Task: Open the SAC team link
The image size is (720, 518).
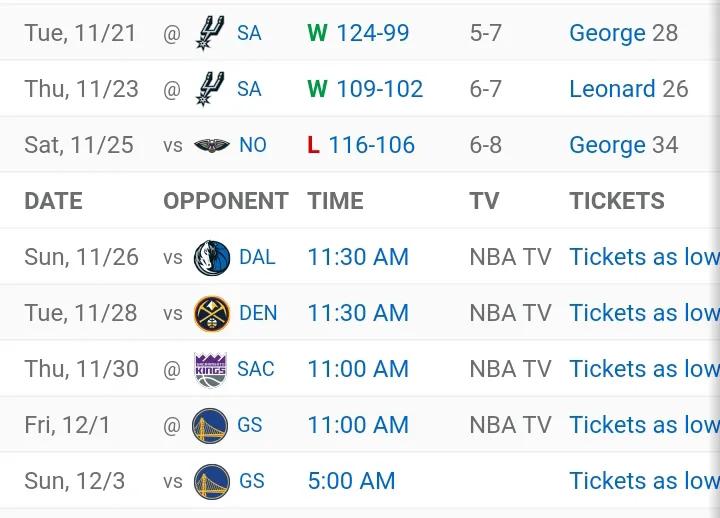Action: click(x=256, y=369)
